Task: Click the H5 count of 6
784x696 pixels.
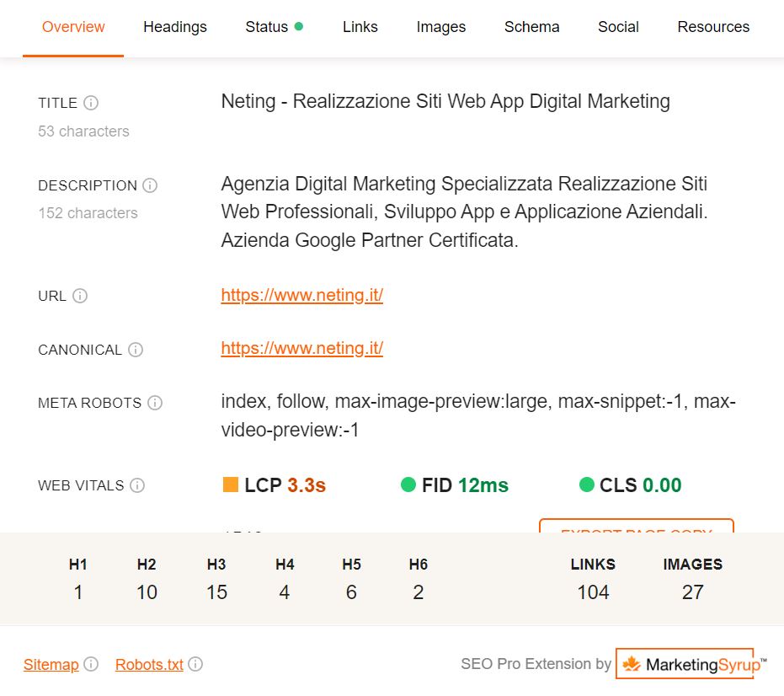Action: point(351,592)
